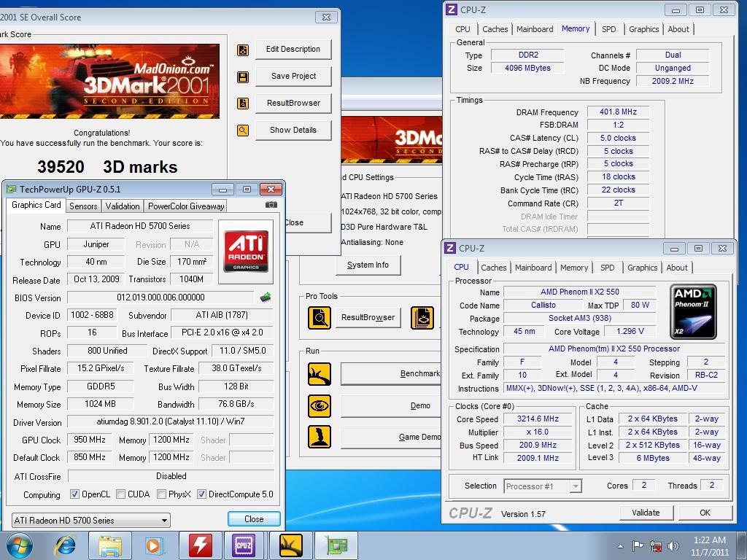Click the Pro Tools ResultBrowser button
Image resolution: width=747 pixels, height=560 pixels.
(x=368, y=318)
